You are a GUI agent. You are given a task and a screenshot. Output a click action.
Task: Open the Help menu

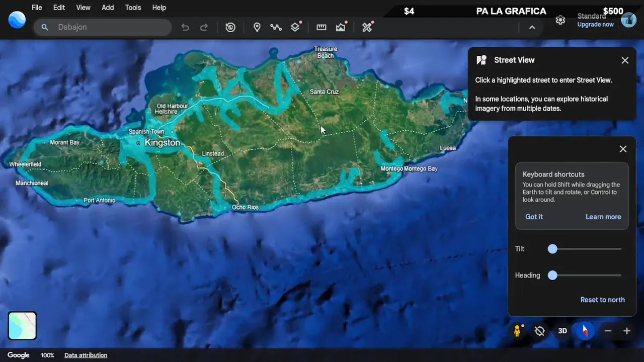click(x=159, y=8)
